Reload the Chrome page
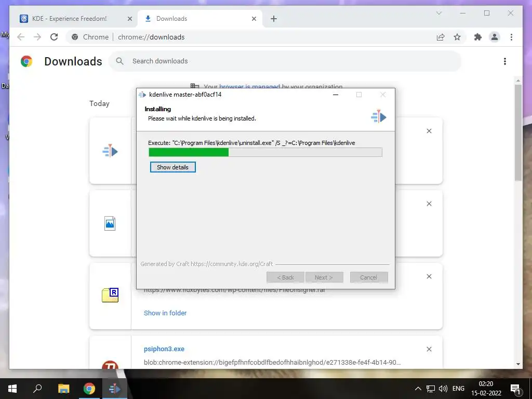This screenshot has width=532, height=399. [54, 37]
